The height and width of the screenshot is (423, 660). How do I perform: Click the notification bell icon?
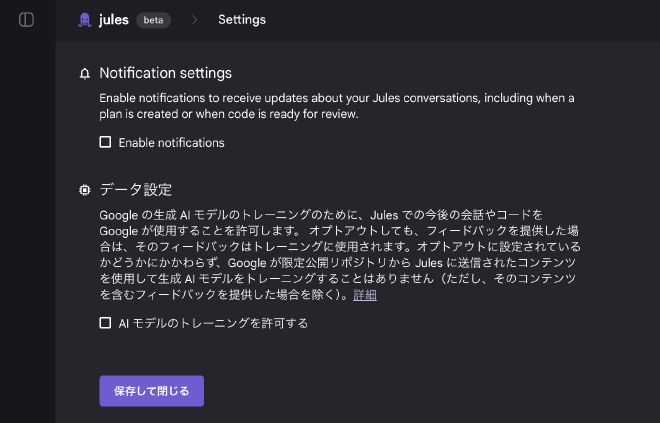85,74
